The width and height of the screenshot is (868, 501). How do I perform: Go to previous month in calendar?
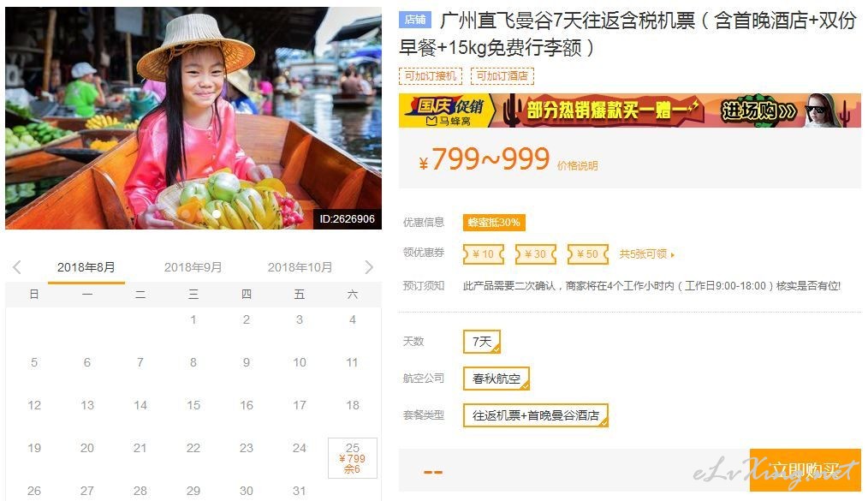tap(17, 267)
